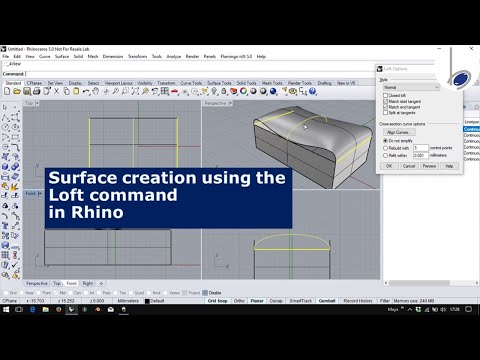Click the Help button in Loft Options
Viewport: 480px width, 360px height.
449,166
